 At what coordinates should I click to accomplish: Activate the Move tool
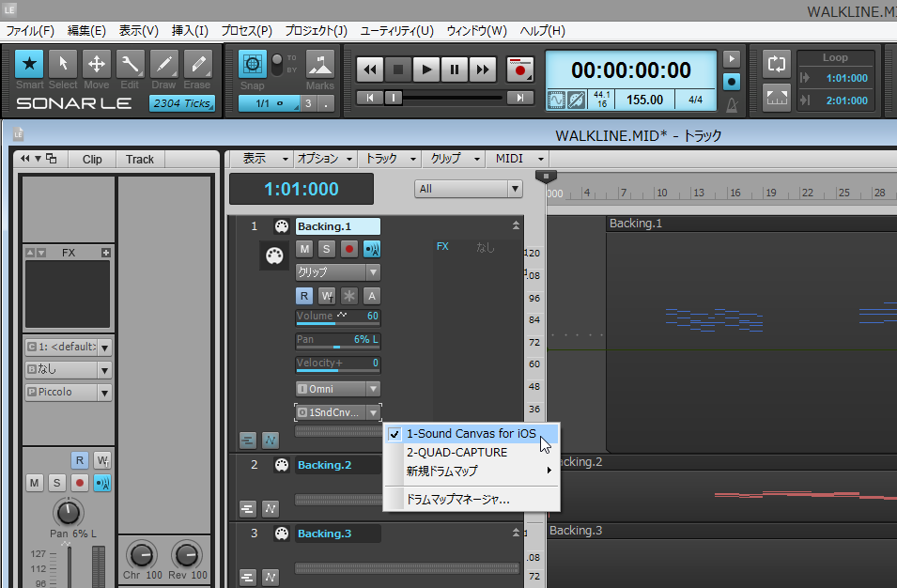[96, 64]
